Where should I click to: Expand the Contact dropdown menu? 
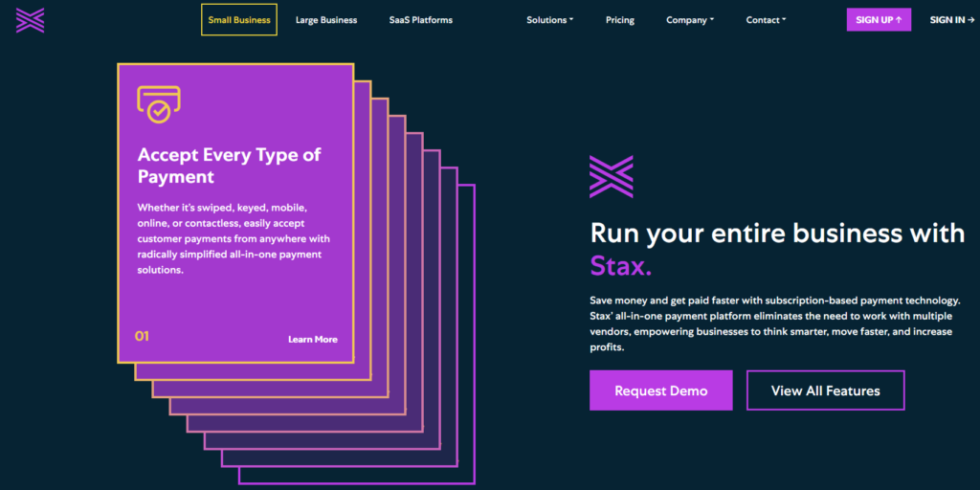[766, 20]
